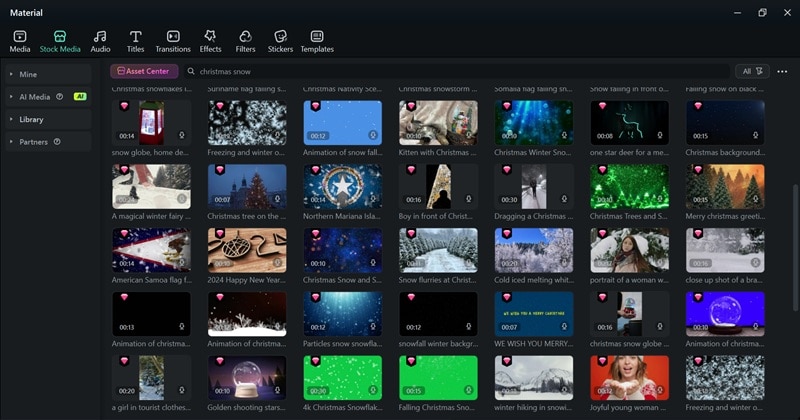Download the Falling Christmas Snow green screen clip
The height and width of the screenshot is (420, 800).
point(468,390)
